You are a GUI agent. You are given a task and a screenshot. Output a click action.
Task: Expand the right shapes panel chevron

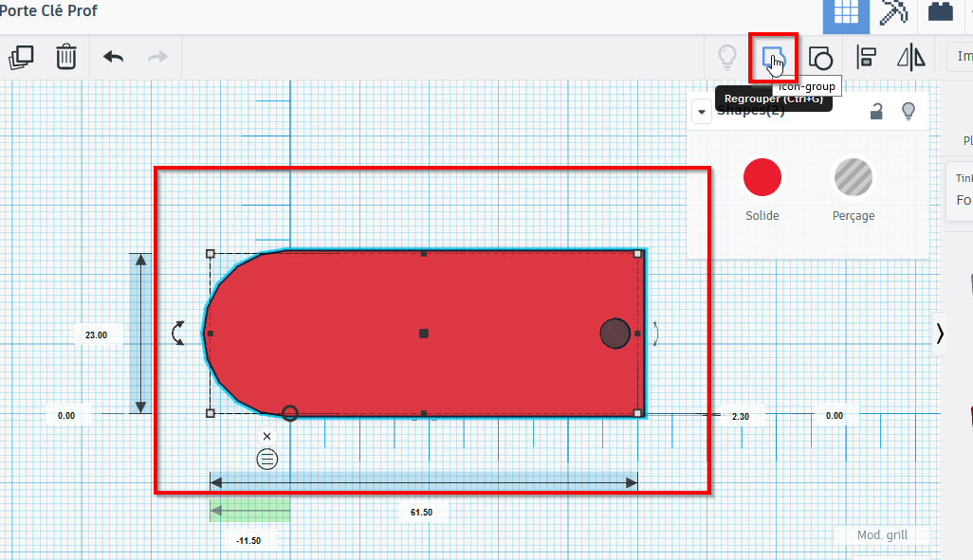pos(940,334)
